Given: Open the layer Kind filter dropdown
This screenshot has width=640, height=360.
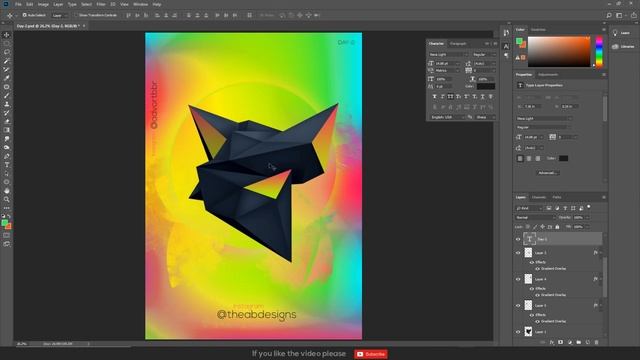Looking at the screenshot, I should 529,208.
